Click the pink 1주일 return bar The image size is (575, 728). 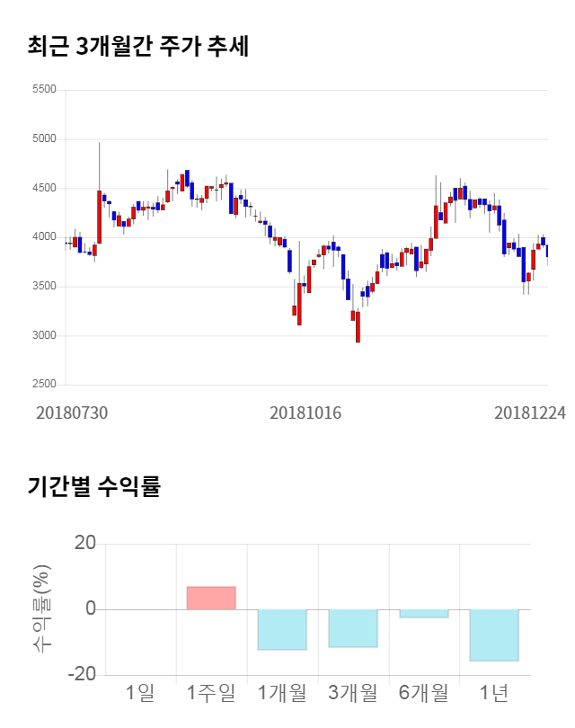211,598
